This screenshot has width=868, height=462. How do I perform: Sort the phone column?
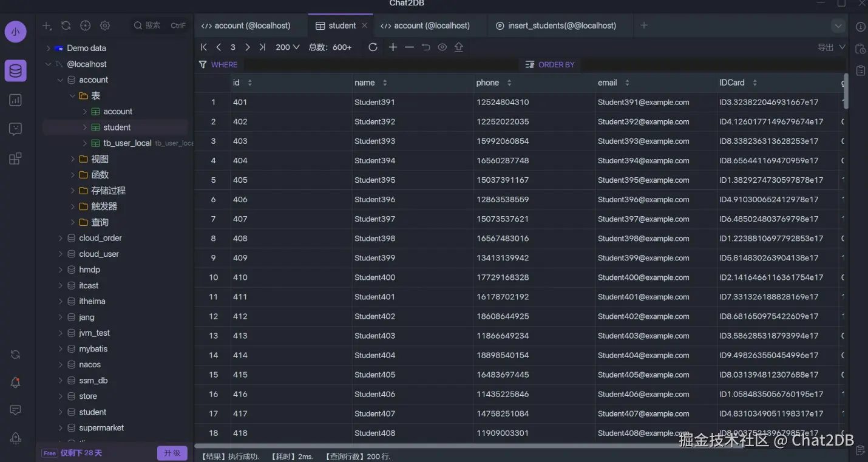point(509,83)
